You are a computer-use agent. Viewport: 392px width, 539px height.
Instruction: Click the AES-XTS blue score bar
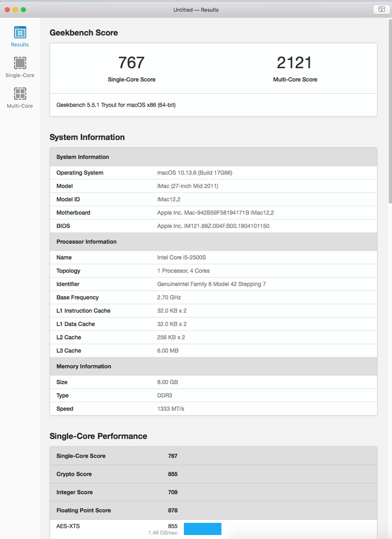(203, 529)
